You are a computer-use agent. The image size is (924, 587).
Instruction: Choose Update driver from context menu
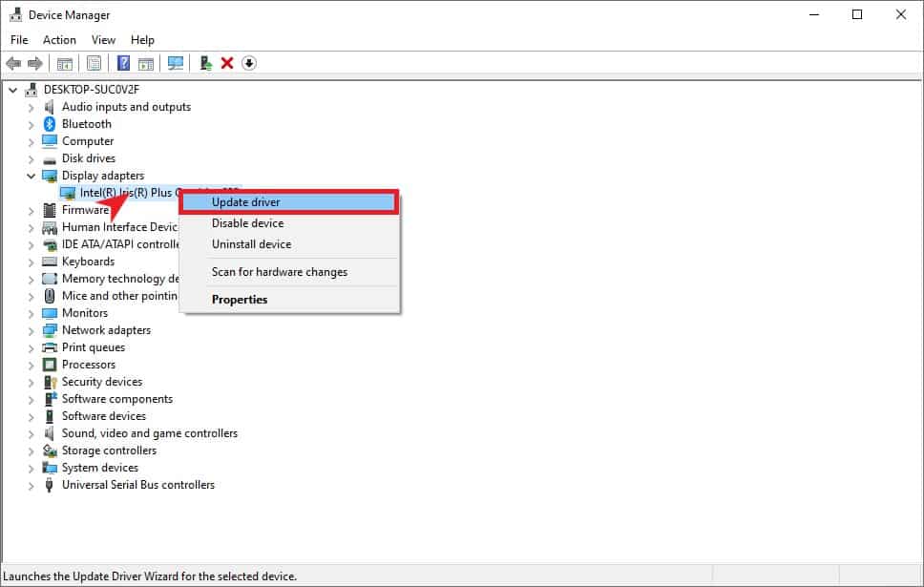288,202
